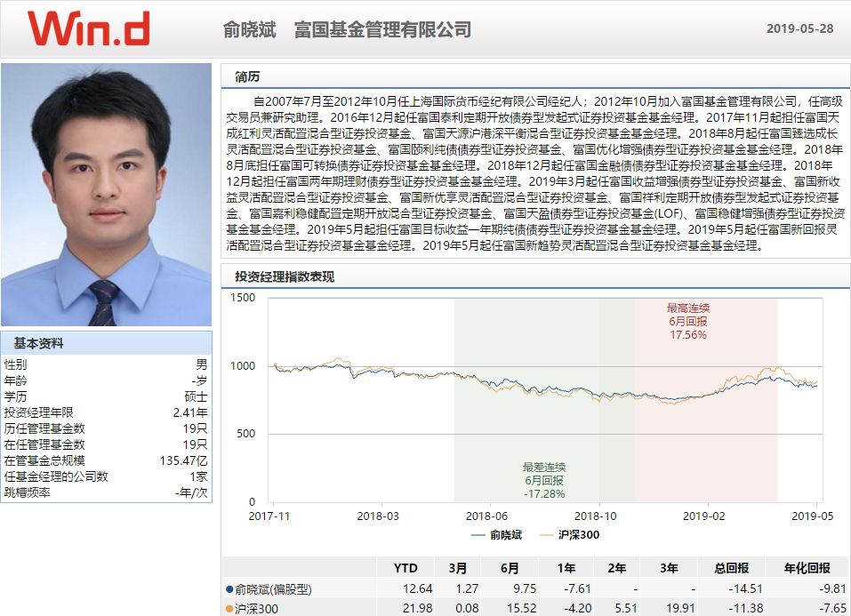This screenshot has height=616, width=851.
Task: Click the 6月 column header
Action: pos(510,568)
